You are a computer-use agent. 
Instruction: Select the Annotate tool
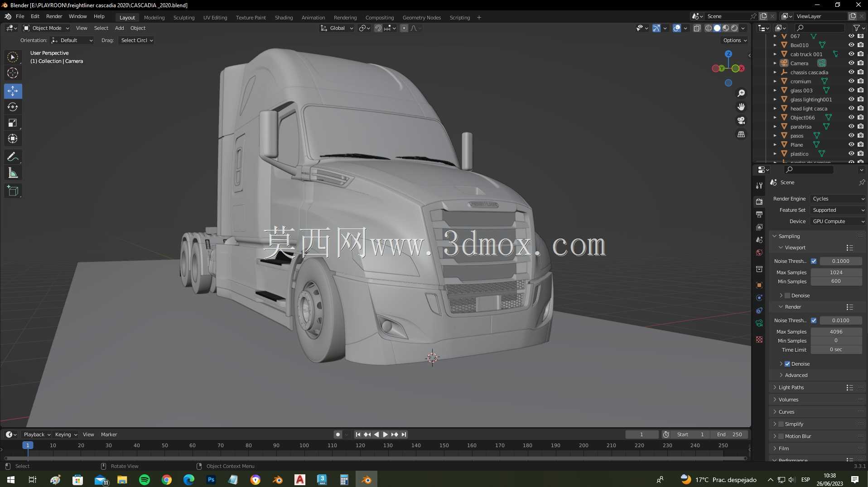[13, 157]
